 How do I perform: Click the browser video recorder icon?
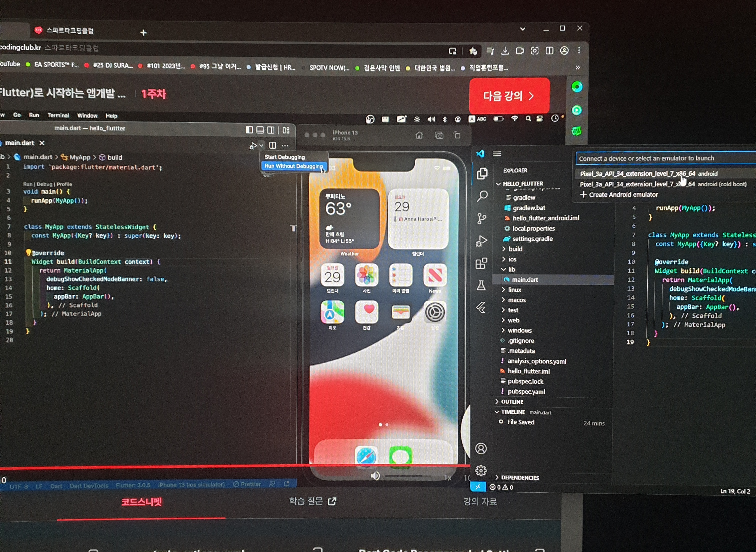click(x=520, y=51)
